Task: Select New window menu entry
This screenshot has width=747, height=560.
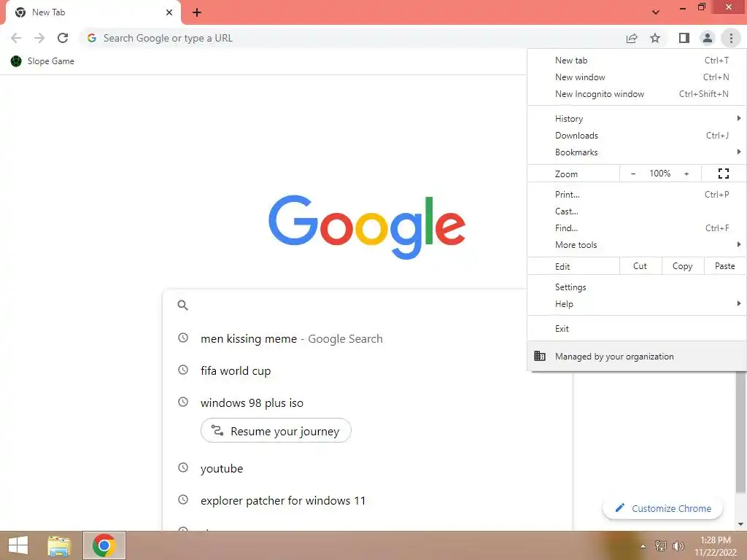Action: click(636, 77)
